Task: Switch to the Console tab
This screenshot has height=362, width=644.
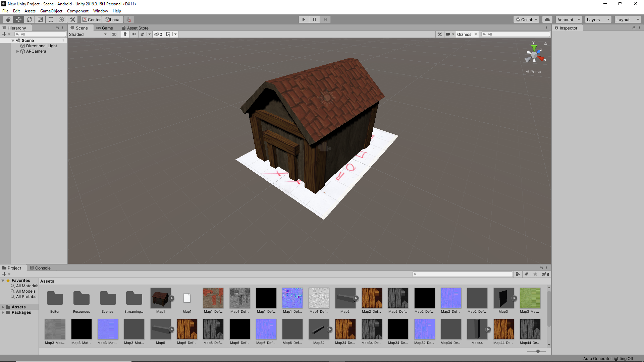Action: coord(40,268)
